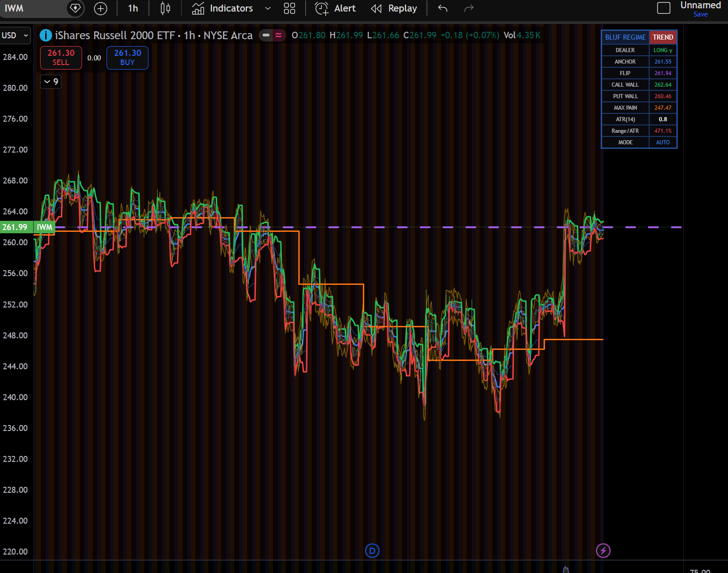728x573 pixels.
Task: Click the red 261.30 SELL button
Action: click(x=61, y=58)
